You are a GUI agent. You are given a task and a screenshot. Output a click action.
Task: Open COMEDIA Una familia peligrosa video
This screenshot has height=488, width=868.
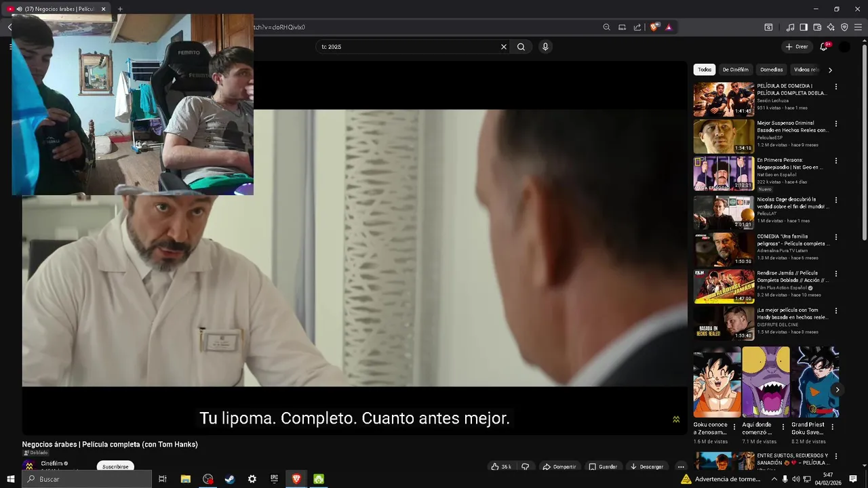(724, 249)
